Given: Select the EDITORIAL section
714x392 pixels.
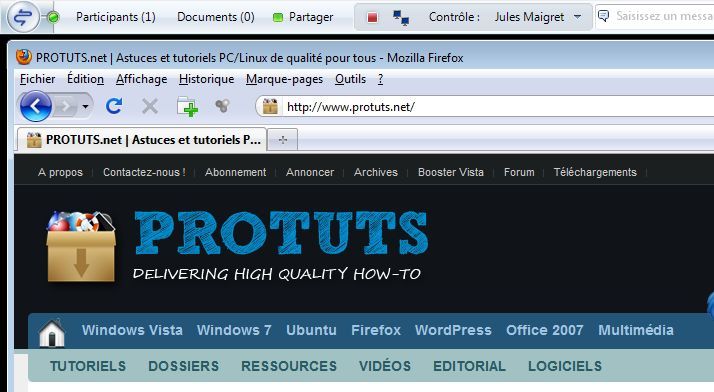Looking at the screenshot, I should 469,366.
